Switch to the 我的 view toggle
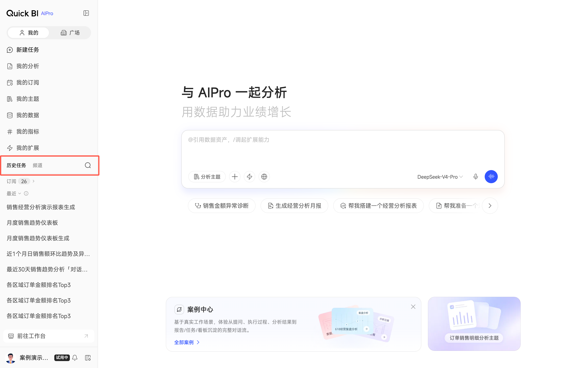Image resolution: width=588 pixels, height=368 pixels. 28,33
